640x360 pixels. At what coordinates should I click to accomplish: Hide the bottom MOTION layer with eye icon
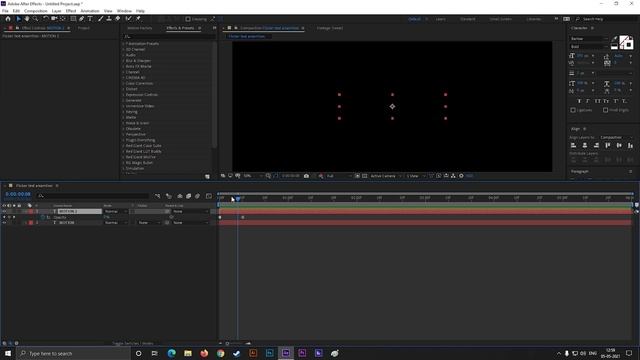(x=4, y=223)
